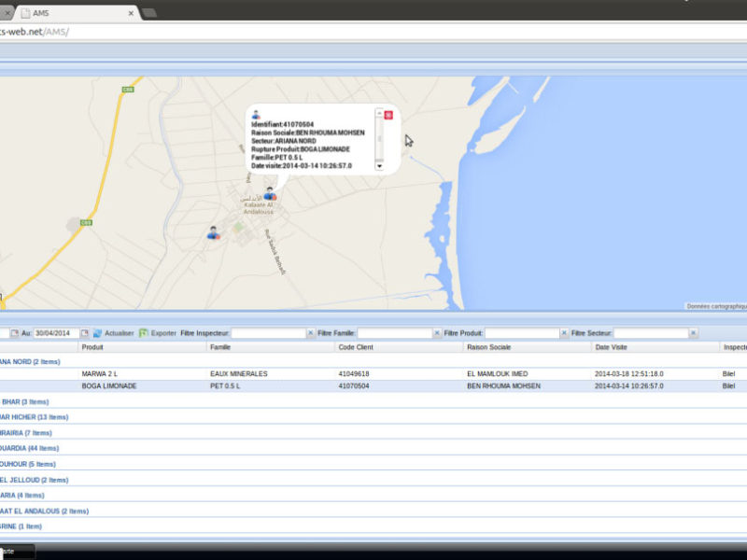Clear the Filtre Produit field
Image resolution: width=747 pixels, height=560 pixels.
pos(564,333)
